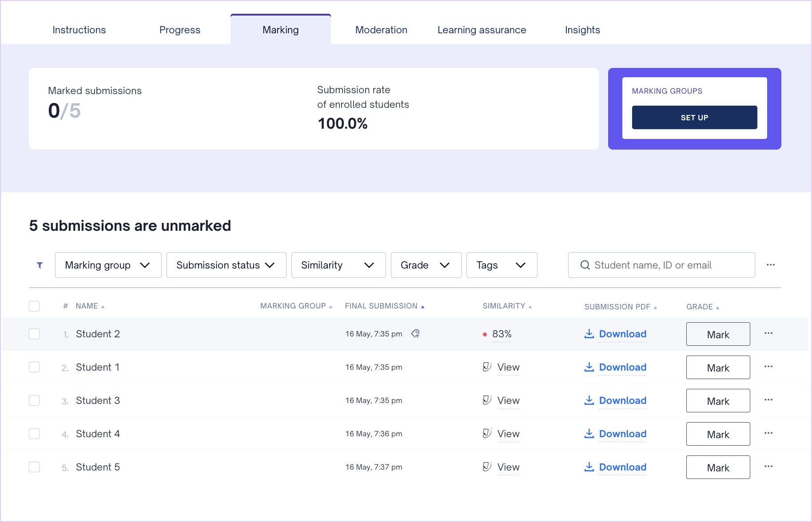Open the Learning assurance tab

(x=482, y=30)
